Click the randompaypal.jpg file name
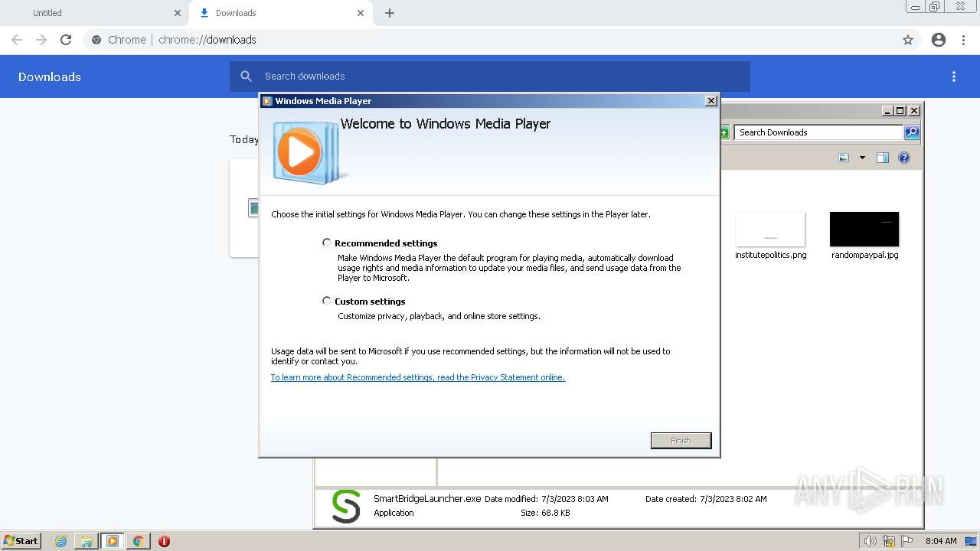The width and height of the screenshot is (980, 551). pyautogui.click(x=865, y=255)
